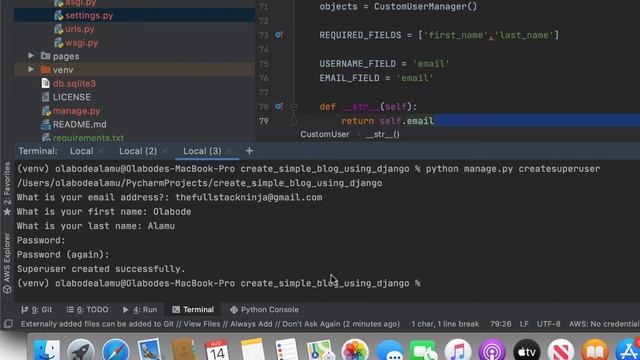Open the Favorites tool window
This screenshot has width=640, height=360.
[7, 189]
